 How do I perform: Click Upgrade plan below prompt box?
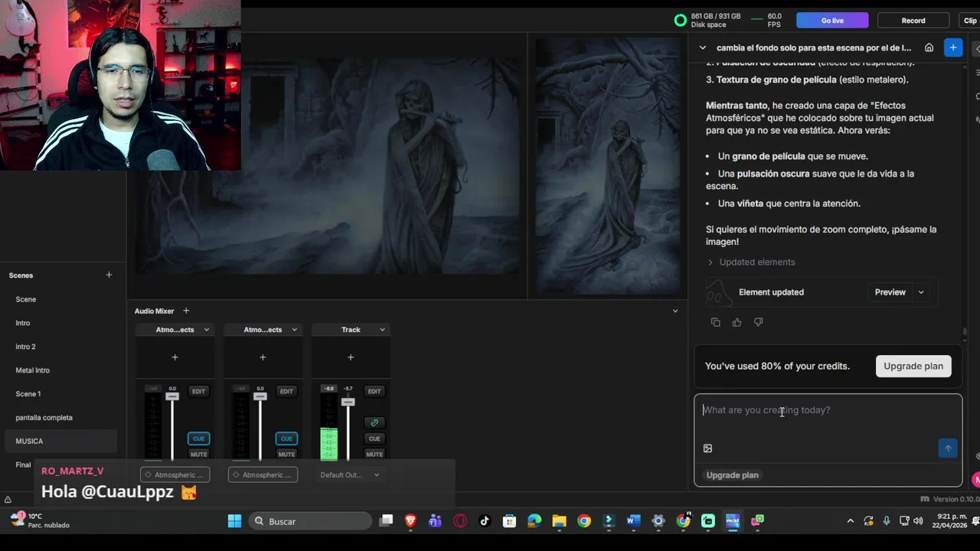click(x=732, y=475)
